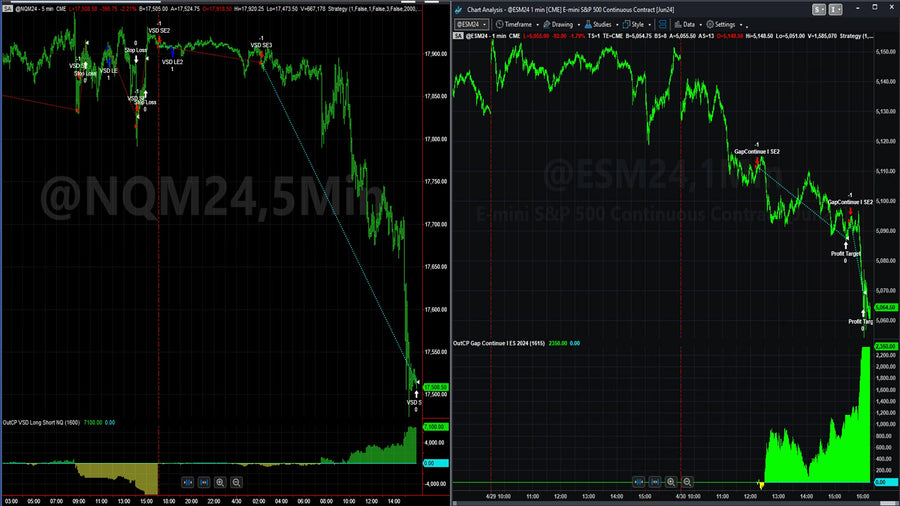Open the Drawing tools menu

point(558,25)
